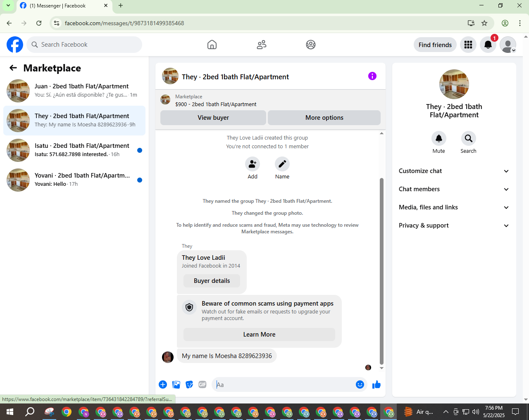529x420 pixels.
Task: Open Isatu 2bed 1bath Flat/Apartment conversation
Action: pos(74,150)
